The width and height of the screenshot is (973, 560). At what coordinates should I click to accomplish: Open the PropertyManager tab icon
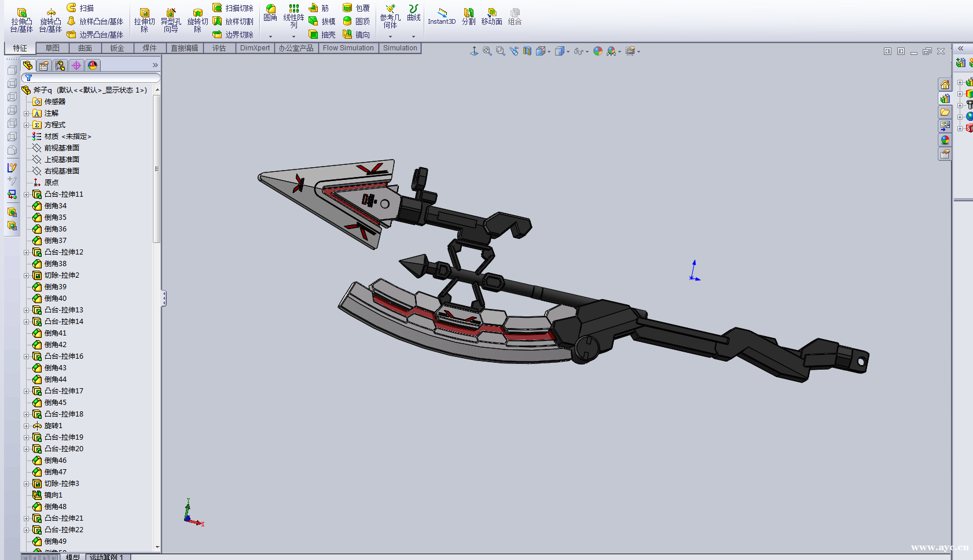pyautogui.click(x=44, y=65)
